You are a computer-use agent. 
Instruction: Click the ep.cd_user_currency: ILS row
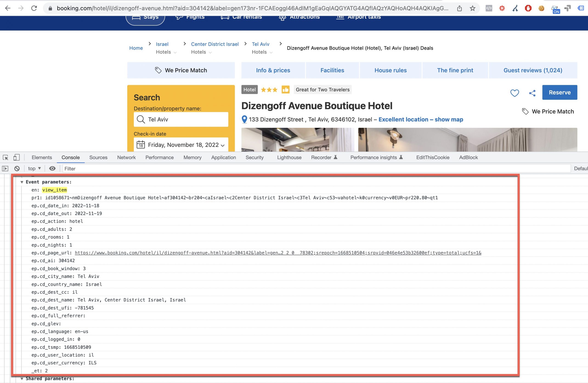[64, 363]
